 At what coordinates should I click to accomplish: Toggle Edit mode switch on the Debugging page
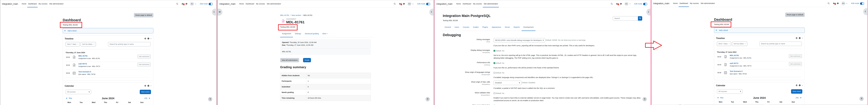(x=645, y=4)
